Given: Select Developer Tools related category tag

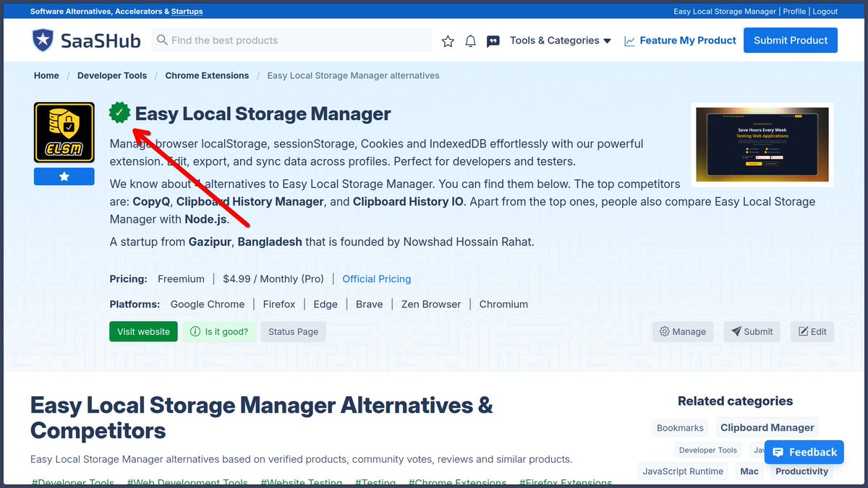Looking at the screenshot, I should pos(707,450).
